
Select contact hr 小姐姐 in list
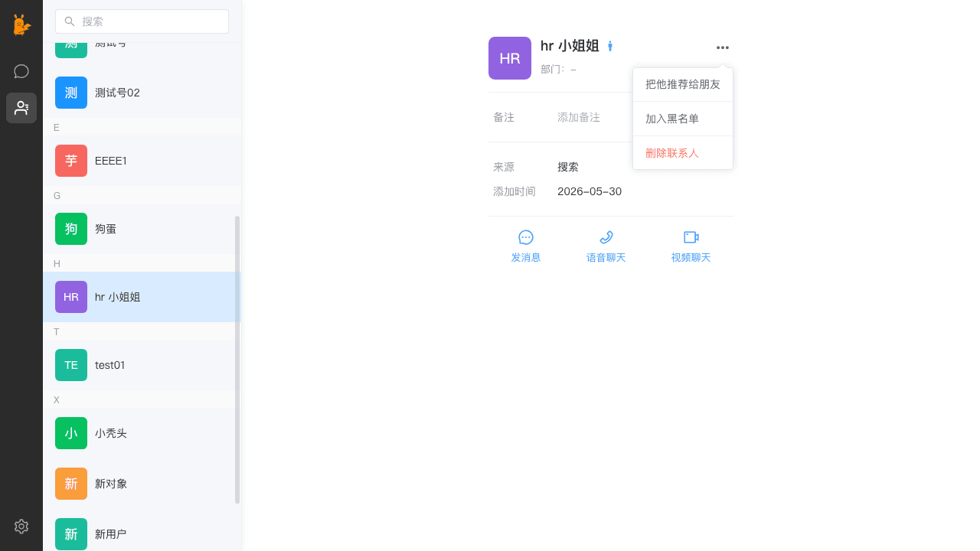tap(142, 297)
